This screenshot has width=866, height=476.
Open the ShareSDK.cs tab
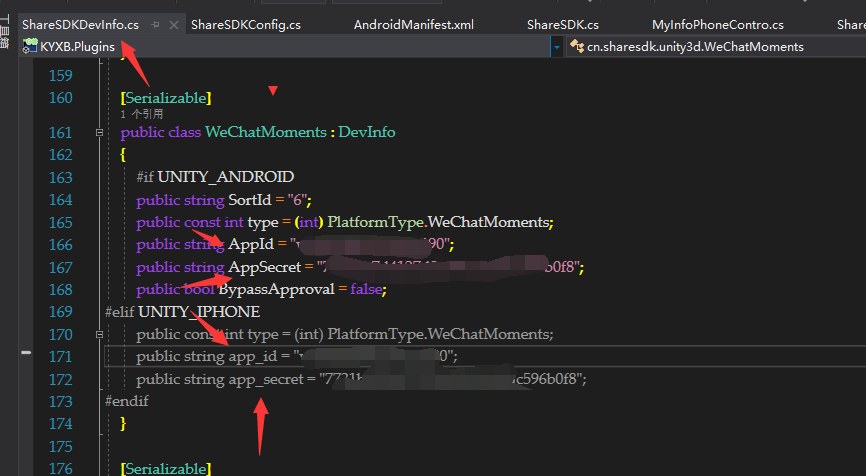click(x=562, y=24)
